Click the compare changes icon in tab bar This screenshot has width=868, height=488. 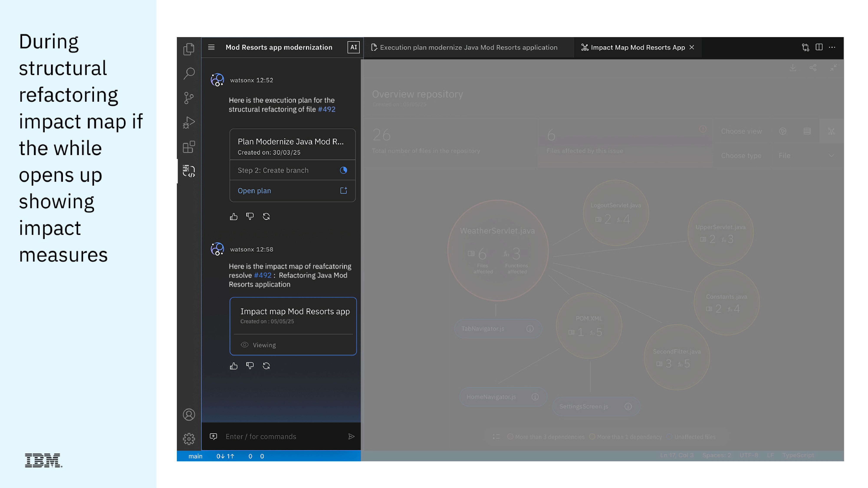[x=805, y=47]
